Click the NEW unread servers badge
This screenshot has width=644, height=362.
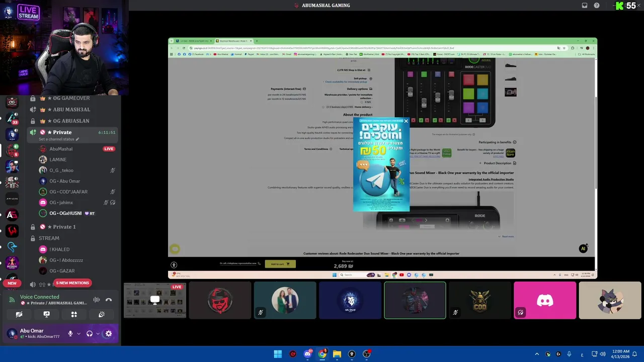point(12,283)
